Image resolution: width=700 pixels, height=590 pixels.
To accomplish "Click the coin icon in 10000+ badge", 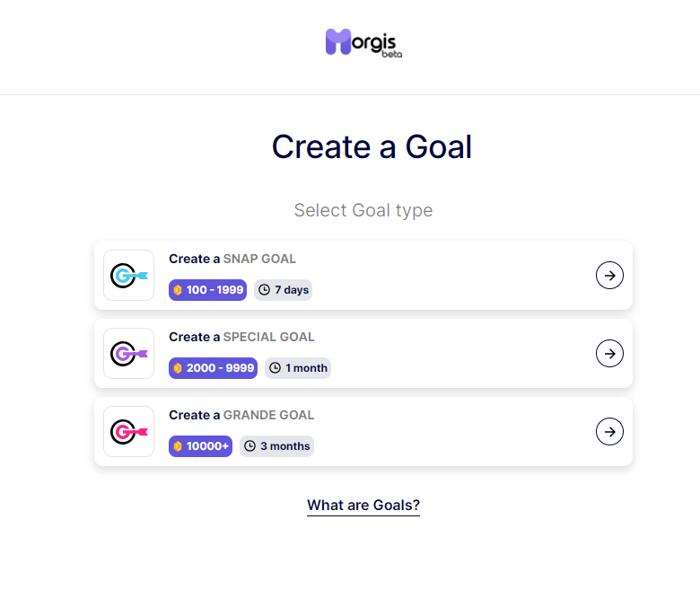I will (x=178, y=446).
